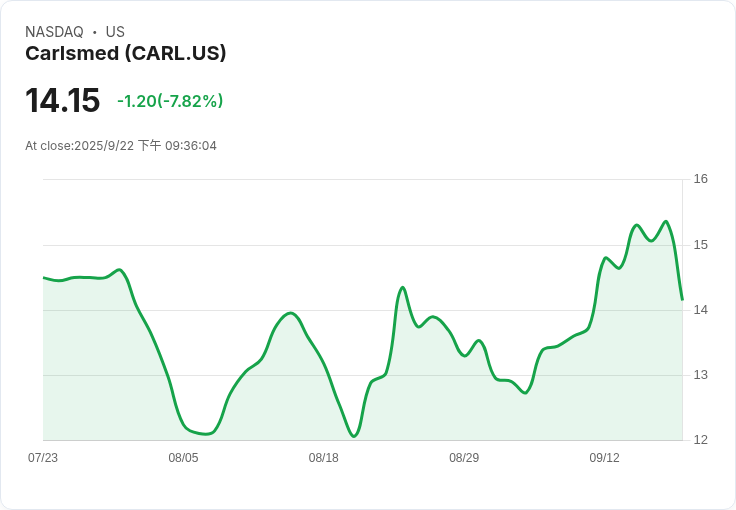
Task: Click the 08/18 date axis label
Action: (323, 458)
